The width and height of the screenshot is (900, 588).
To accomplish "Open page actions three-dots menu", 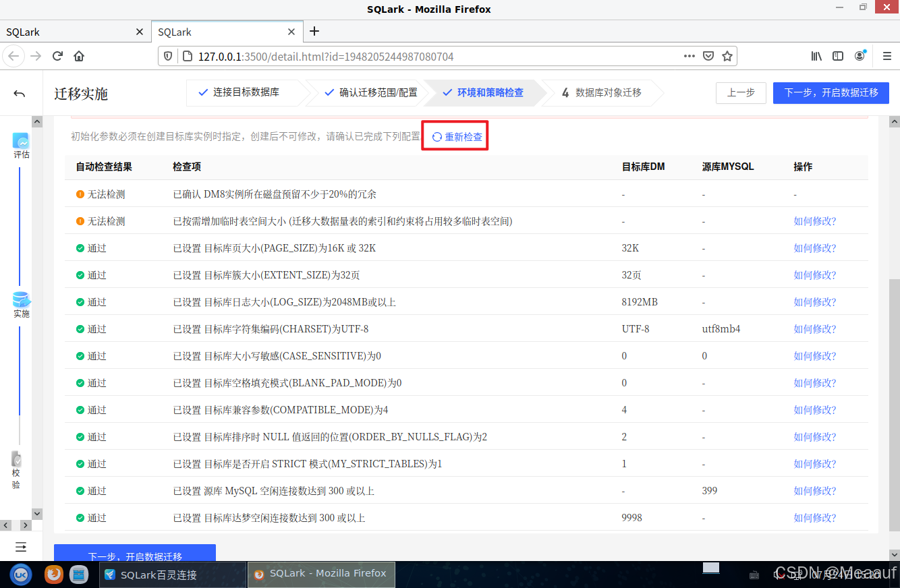I will pos(689,56).
